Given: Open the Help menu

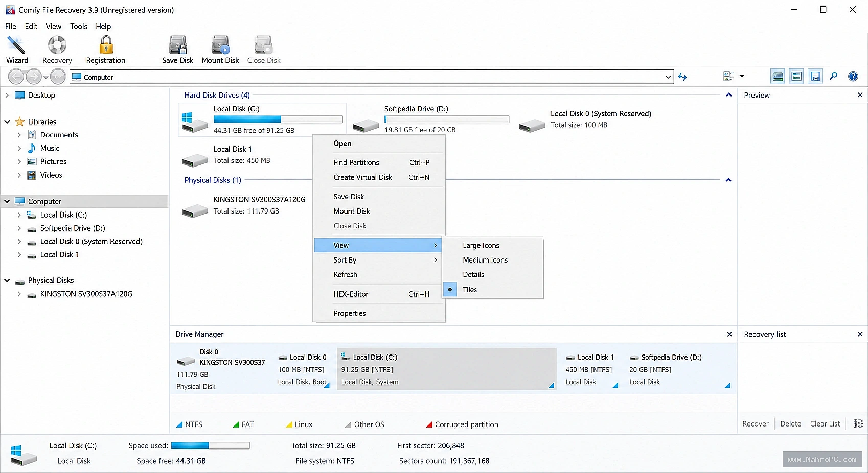Looking at the screenshot, I should tap(103, 27).
